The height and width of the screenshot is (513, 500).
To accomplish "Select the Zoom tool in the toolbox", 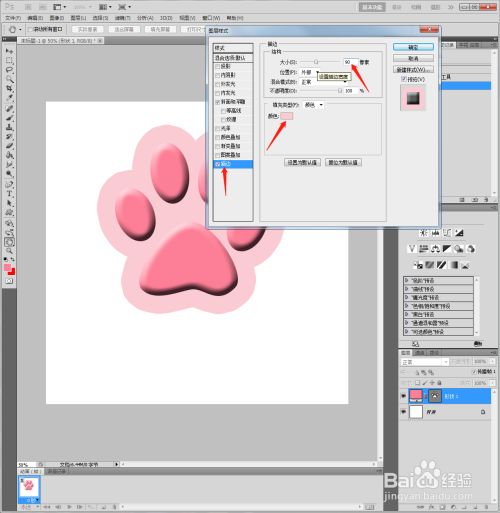I will [9, 251].
